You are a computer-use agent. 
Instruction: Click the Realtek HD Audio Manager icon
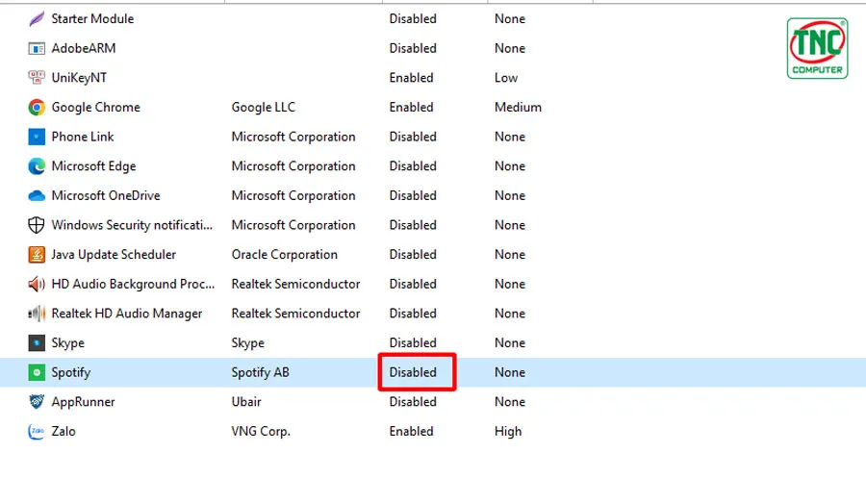[37, 314]
